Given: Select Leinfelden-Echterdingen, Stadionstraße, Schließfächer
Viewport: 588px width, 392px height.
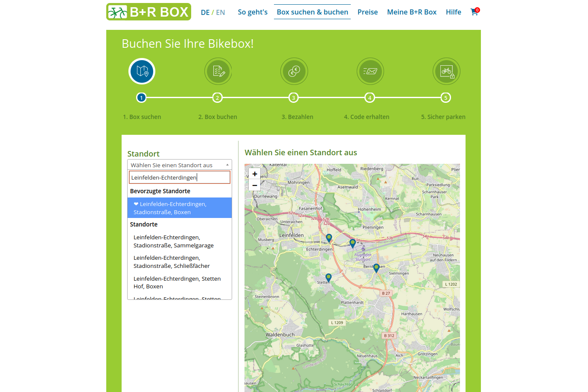Looking at the screenshot, I should pos(180,262).
